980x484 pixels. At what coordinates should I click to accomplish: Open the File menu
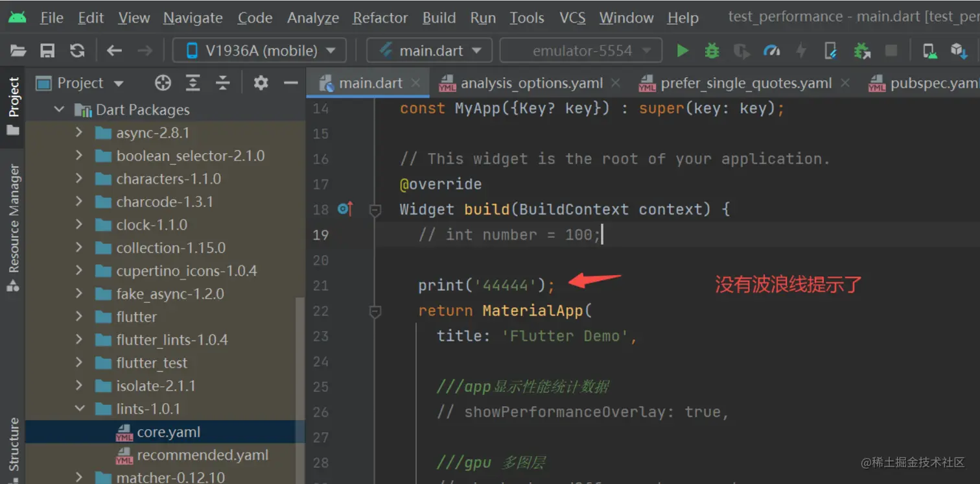click(51, 18)
